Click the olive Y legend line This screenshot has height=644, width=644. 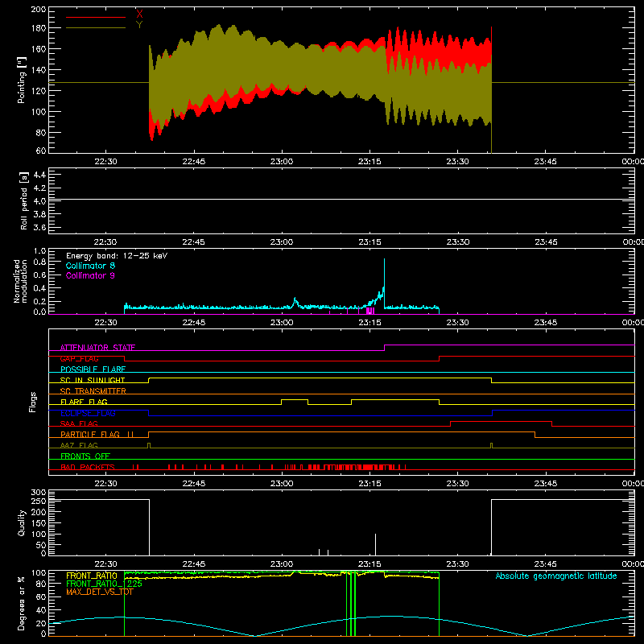(x=96, y=28)
